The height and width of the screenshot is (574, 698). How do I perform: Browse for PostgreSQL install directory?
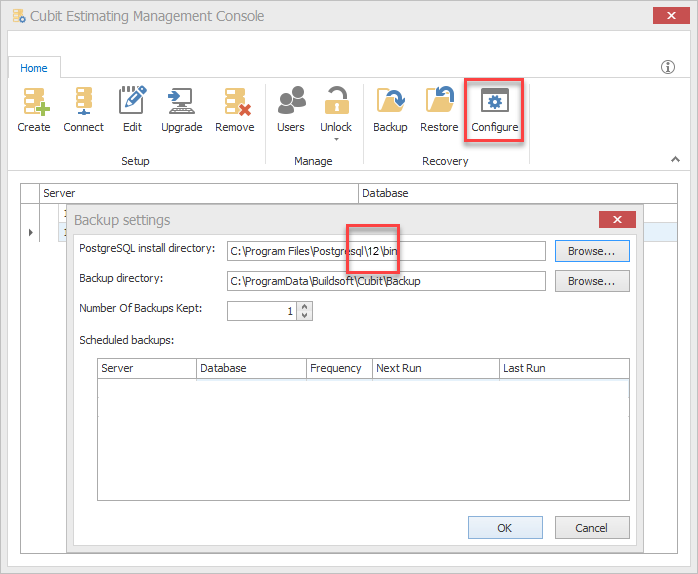(x=592, y=251)
